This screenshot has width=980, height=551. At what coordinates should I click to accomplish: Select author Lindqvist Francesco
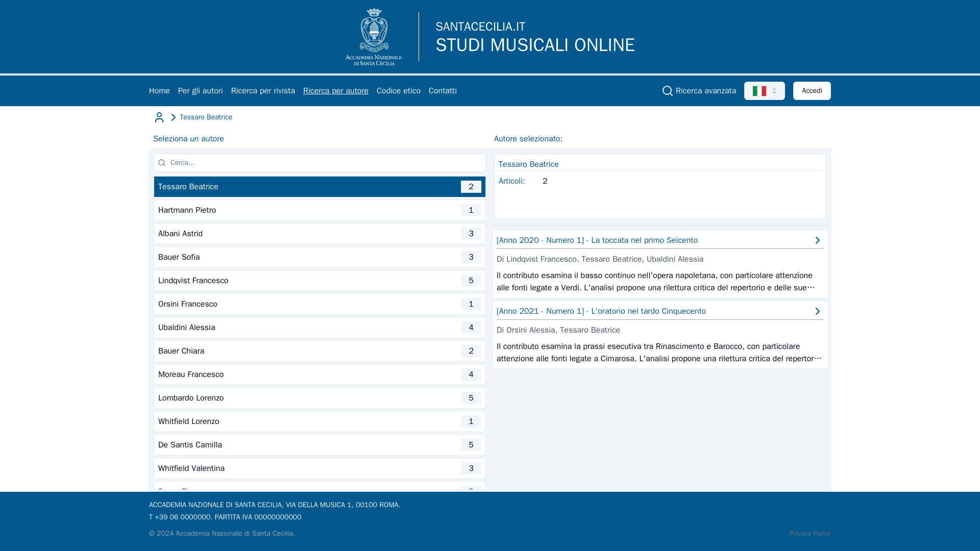[320, 281]
